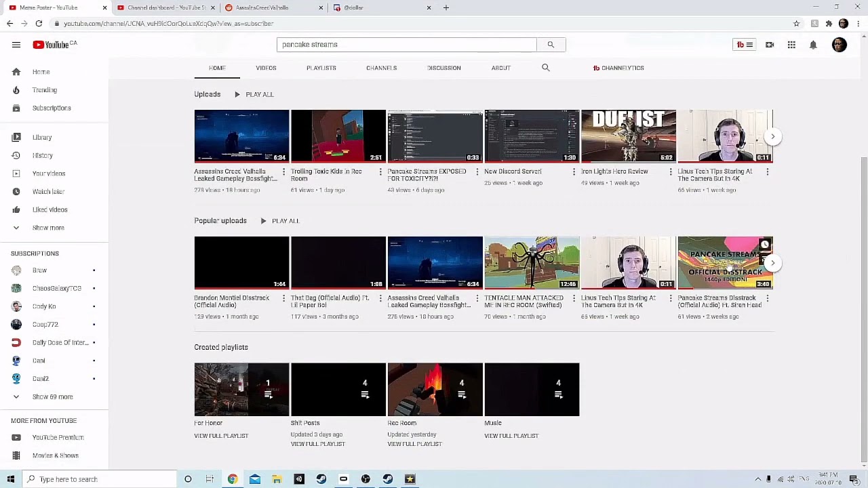Open the YouTube apps grid
This screenshot has width=868, height=488.
tap(791, 45)
